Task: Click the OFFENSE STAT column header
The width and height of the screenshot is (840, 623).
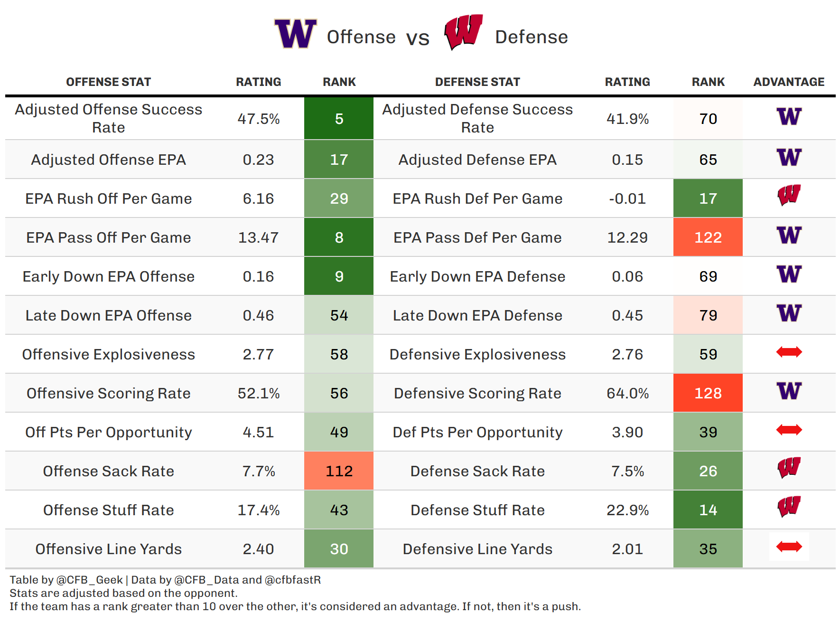Action: tap(108, 82)
